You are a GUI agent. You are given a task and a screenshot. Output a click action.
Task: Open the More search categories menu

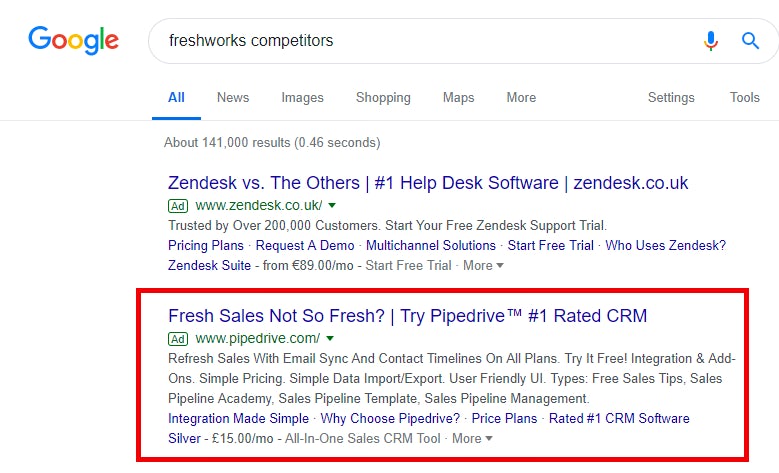[x=521, y=97]
